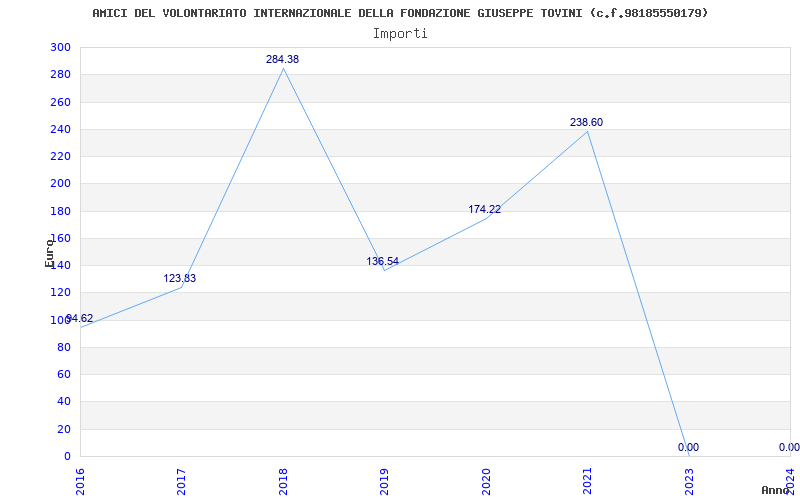Screen dimensions: 800x500
Task: Click the 174.22 data label for 2020
Action: point(485,209)
